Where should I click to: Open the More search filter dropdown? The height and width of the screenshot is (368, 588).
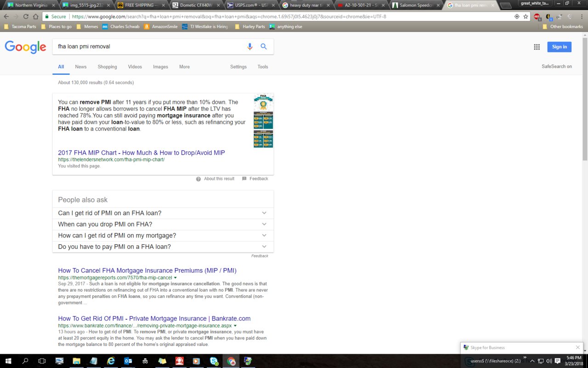[x=184, y=67]
